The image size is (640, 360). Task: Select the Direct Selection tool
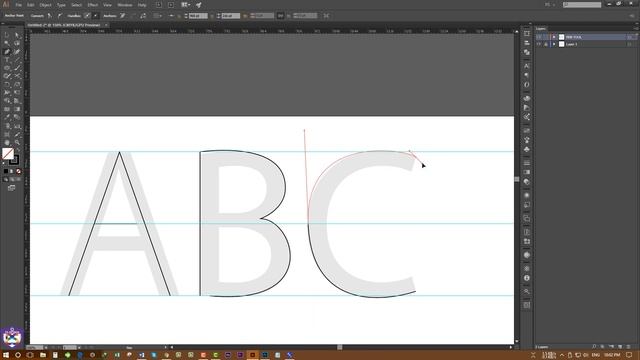pyautogui.click(x=17, y=36)
